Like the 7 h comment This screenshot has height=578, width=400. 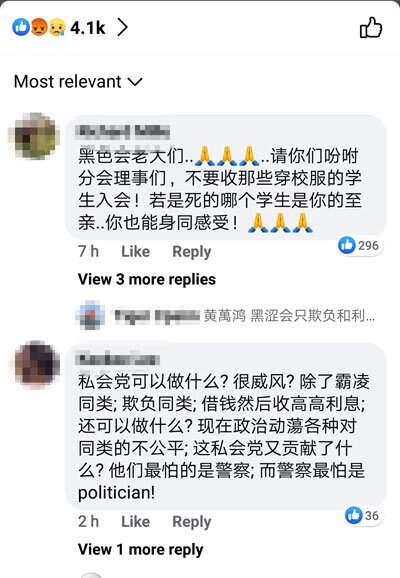click(x=135, y=252)
